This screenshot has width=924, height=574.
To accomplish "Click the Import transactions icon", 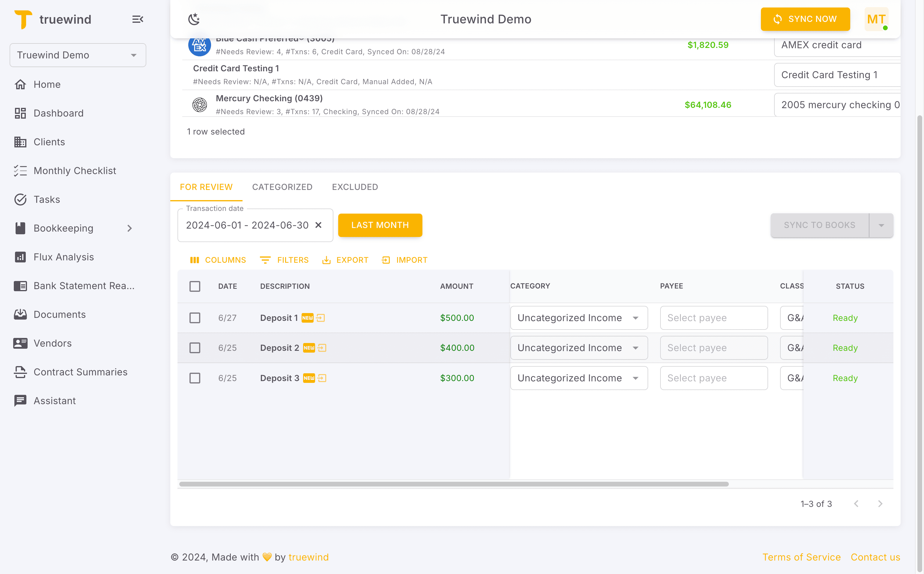I will click(x=404, y=260).
